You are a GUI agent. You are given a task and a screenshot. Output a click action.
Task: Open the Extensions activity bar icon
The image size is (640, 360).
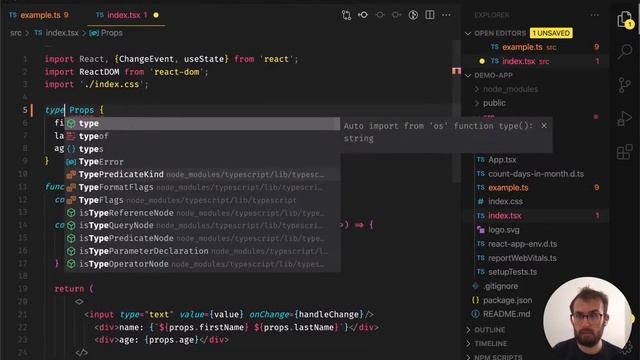pyautogui.click(x=624, y=152)
